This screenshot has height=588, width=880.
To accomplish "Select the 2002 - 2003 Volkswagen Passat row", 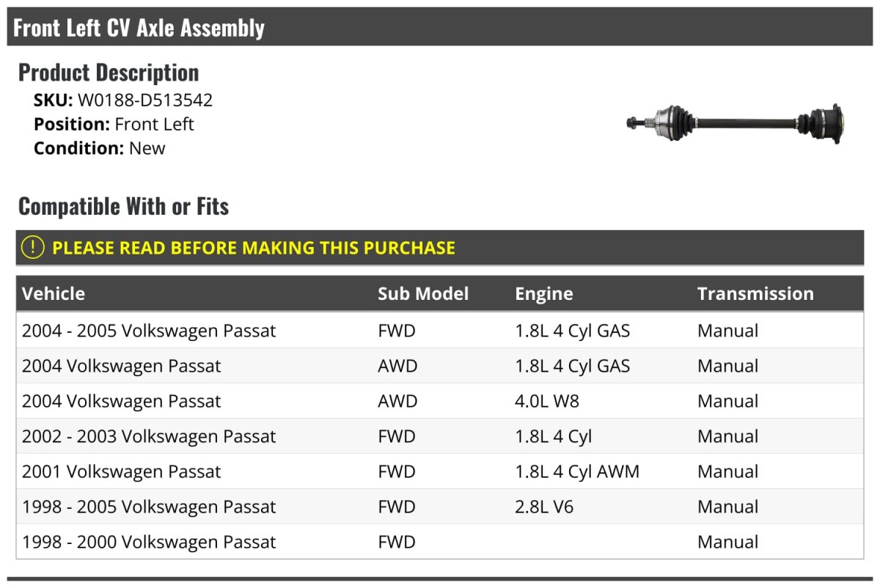I will pyautogui.click(x=149, y=436).
